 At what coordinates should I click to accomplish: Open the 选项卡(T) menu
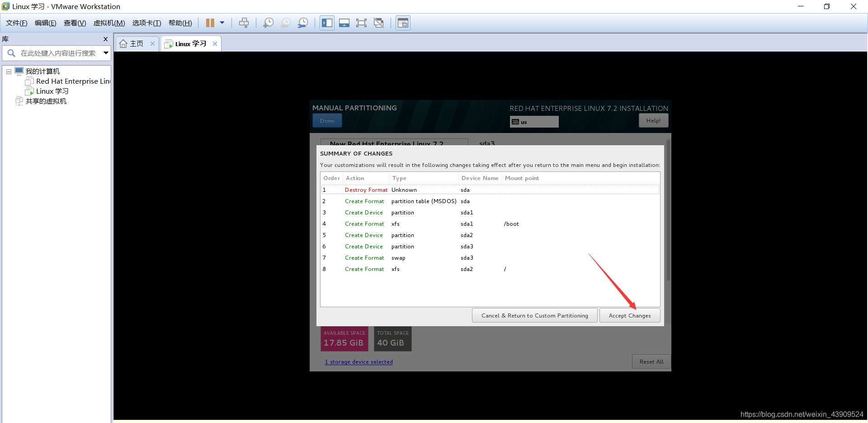pyautogui.click(x=146, y=23)
